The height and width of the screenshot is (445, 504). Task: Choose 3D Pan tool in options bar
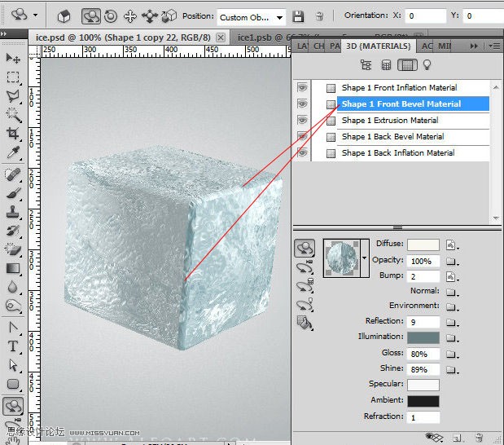[x=129, y=16]
